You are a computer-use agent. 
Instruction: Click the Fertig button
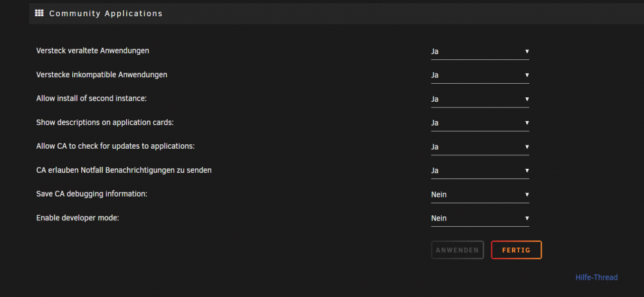click(516, 250)
